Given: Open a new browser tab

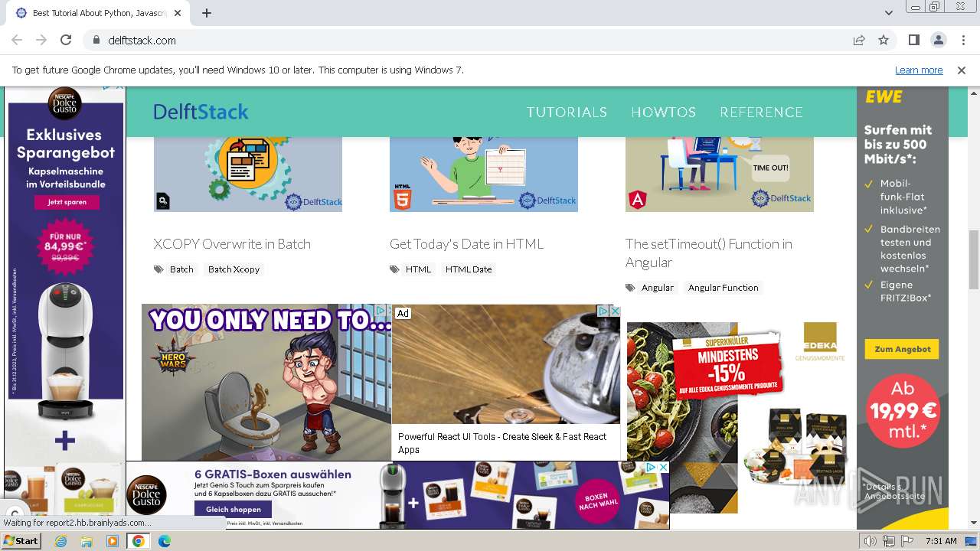Looking at the screenshot, I should coord(207,13).
